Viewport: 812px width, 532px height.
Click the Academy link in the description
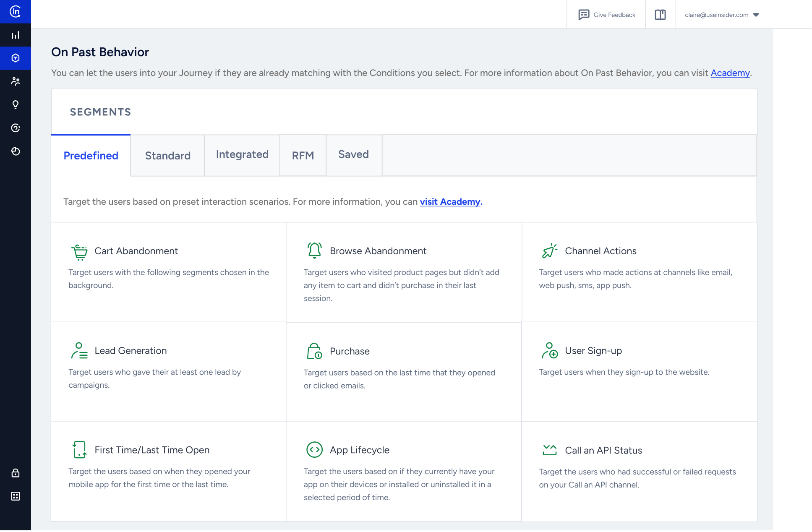point(730,73)
